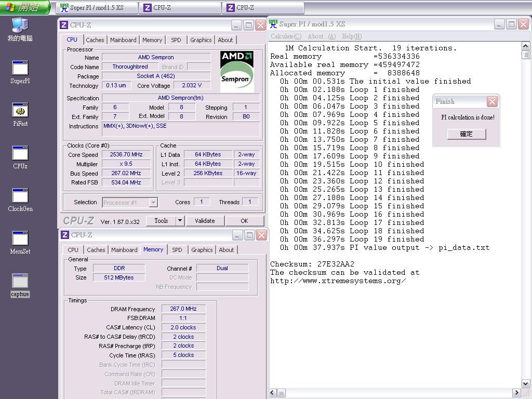Image resolution: width=532 pixels, height=399 pixels.
Task: Open Calculate menu in Super PI
Action: pos(286,36)
